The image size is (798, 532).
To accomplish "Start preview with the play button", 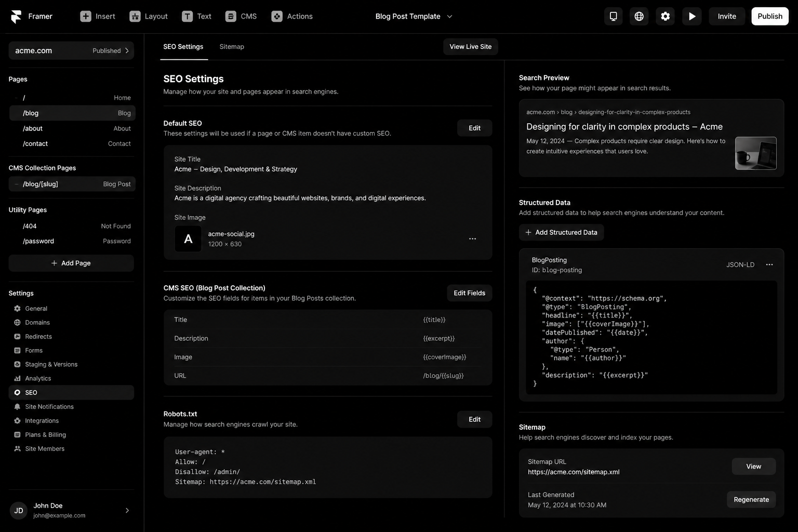I will (692, 17).
